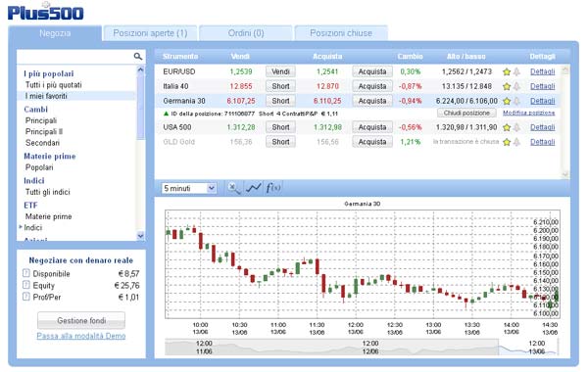Image resolution: width=588 pixels, height=372 pixels.
Task: Select Principali under Cambi
Action: tap(41, 120)
